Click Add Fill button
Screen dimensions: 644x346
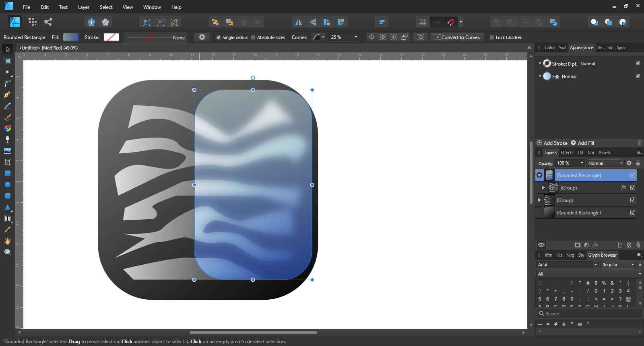tap(582, 143)
